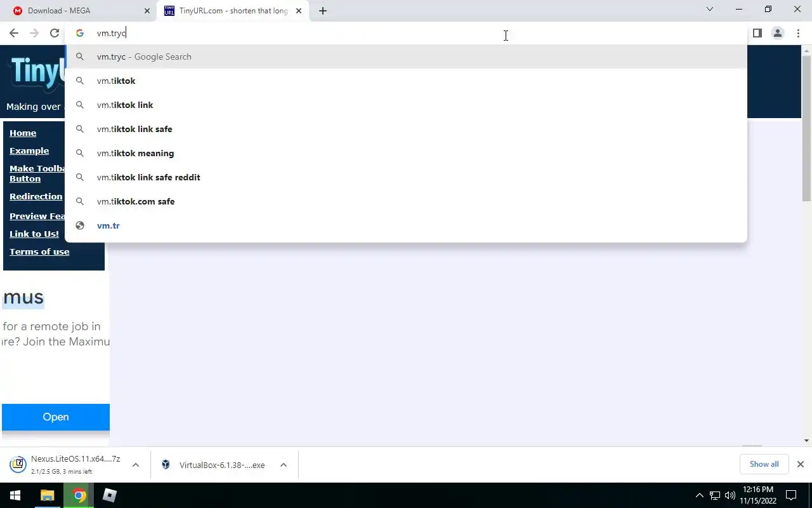Go forward with the browser forward arrow
The height and width of the screenshot is (508, 812).
coord(34,33)
